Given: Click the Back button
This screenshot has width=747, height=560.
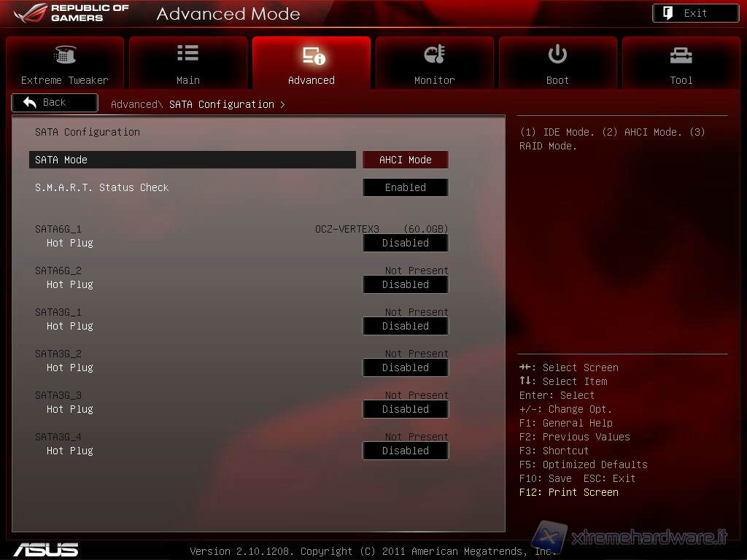Looking at the screenshot, I should [55, 103].
